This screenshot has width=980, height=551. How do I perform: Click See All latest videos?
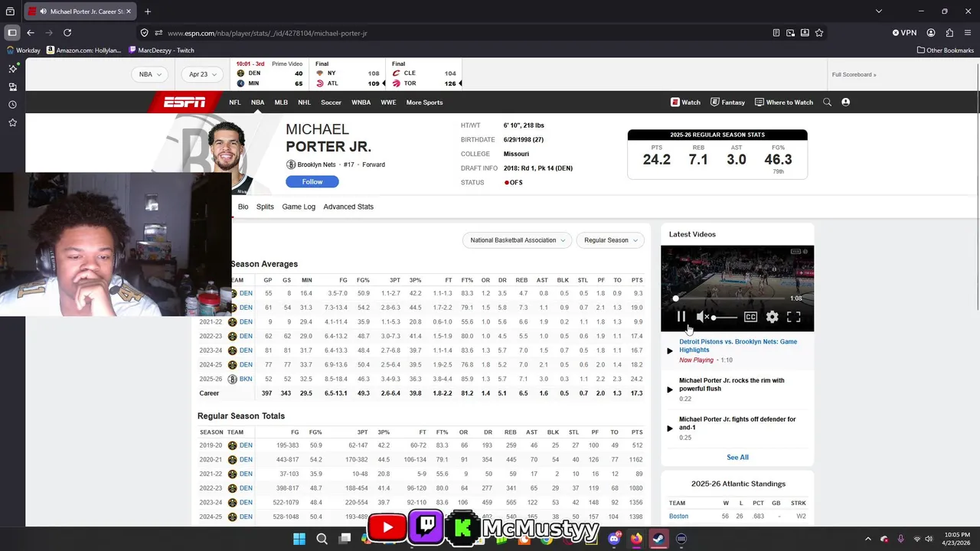[x=737, y=458]
